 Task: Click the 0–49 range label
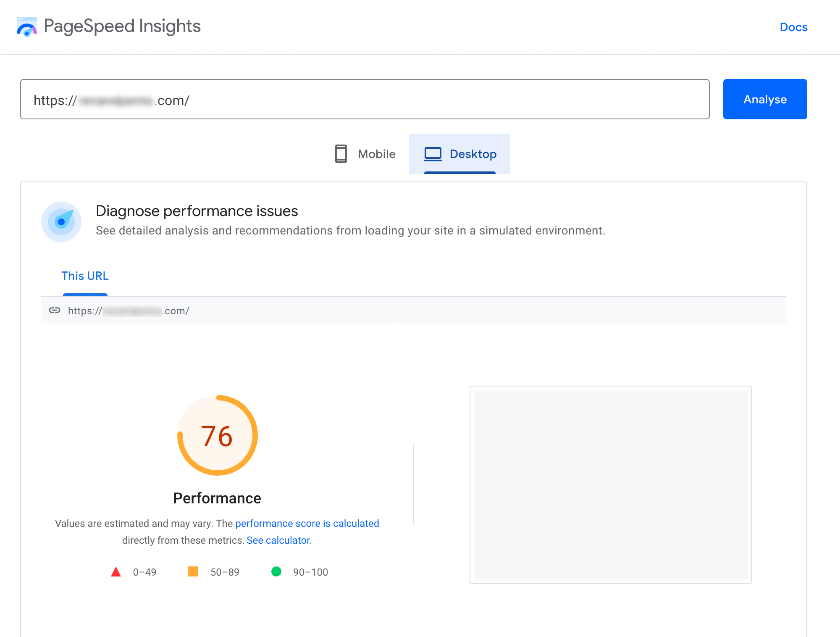pyautogui.click(x=144, y=572)
